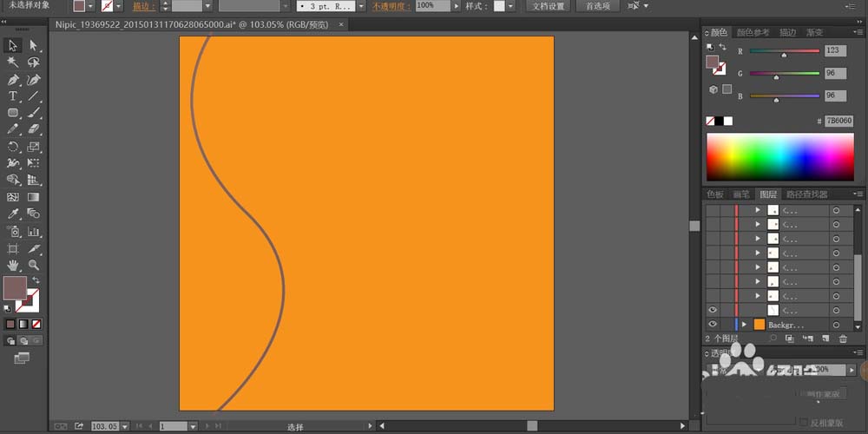Viewport: 868px width, 434px height.
Task: Open the stroke color dropdown in control bar
Action: tap(118, 6)
